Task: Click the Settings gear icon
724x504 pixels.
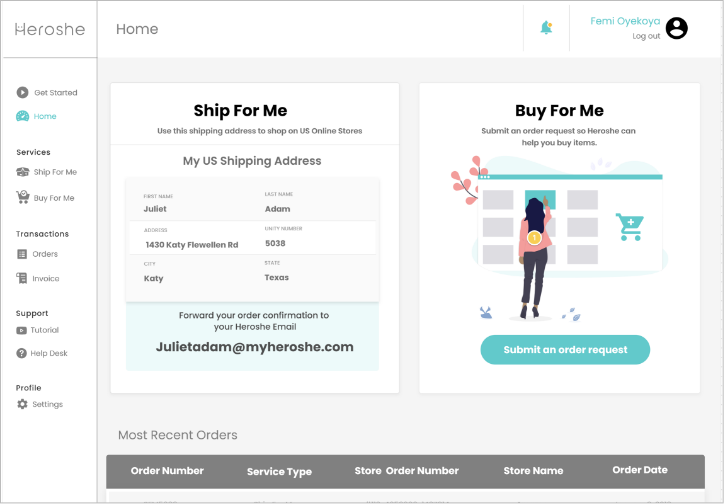Action: (22, 404)
